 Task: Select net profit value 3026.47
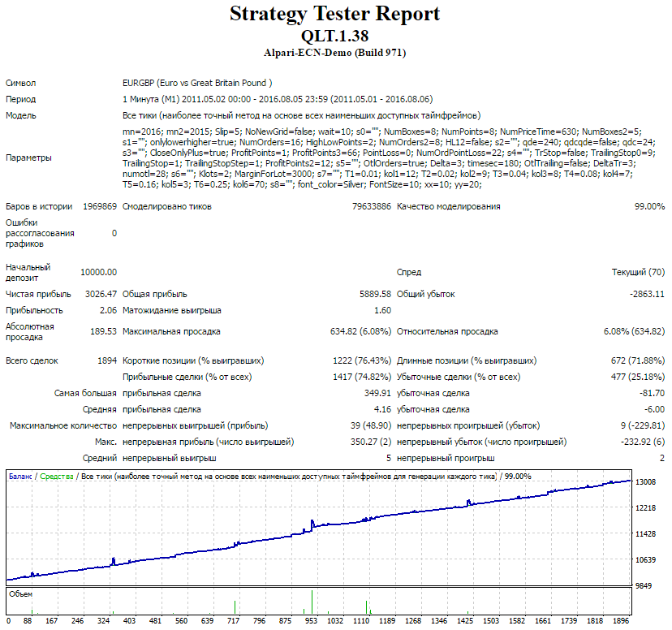click(101, 295)
